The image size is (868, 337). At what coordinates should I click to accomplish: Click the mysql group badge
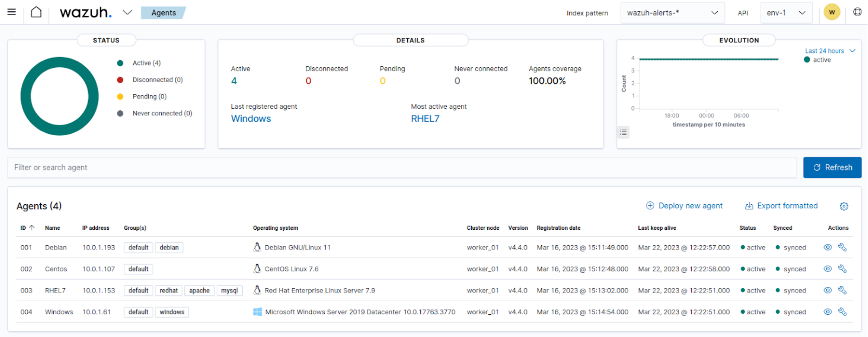pos(229,291)
